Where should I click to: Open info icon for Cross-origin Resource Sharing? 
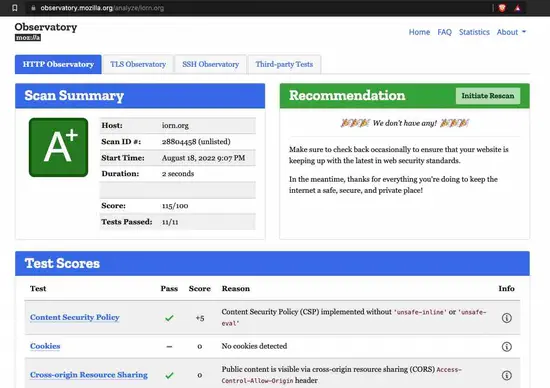click(x=507, y=375)
